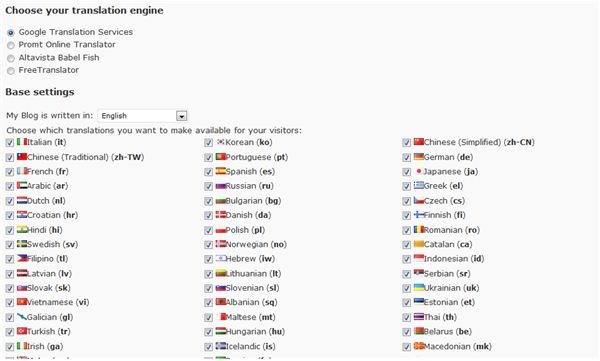The image size is (600, 361).
Task: Click the Danish flag icon
Action: click(x=220, y=215)
